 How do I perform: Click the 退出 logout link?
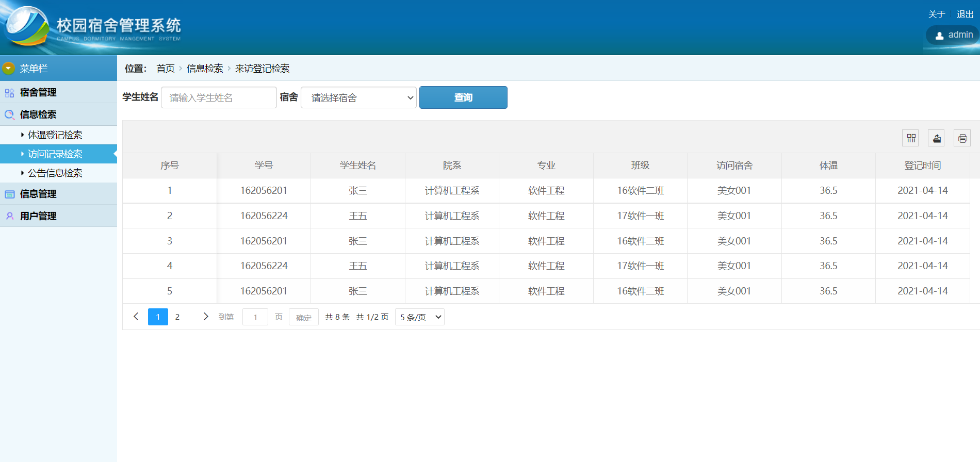tap(965, 14)
